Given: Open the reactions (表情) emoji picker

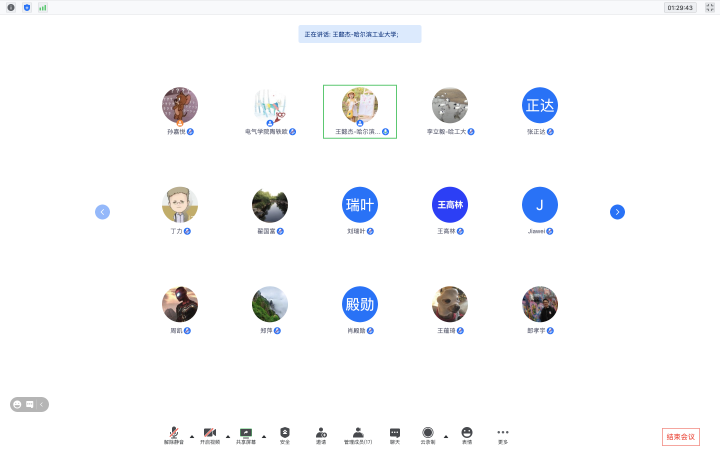Looking at the screenshot, I should 467,434.
